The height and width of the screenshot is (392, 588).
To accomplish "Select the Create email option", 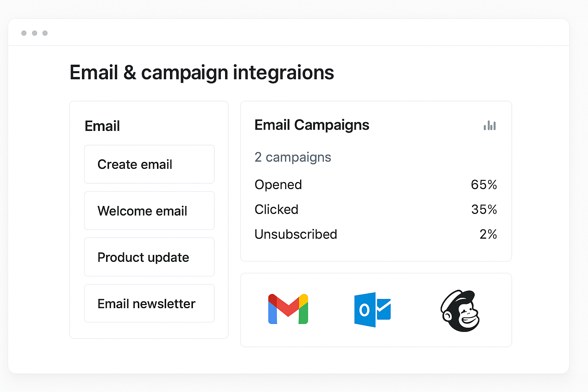I will point(149,164).
